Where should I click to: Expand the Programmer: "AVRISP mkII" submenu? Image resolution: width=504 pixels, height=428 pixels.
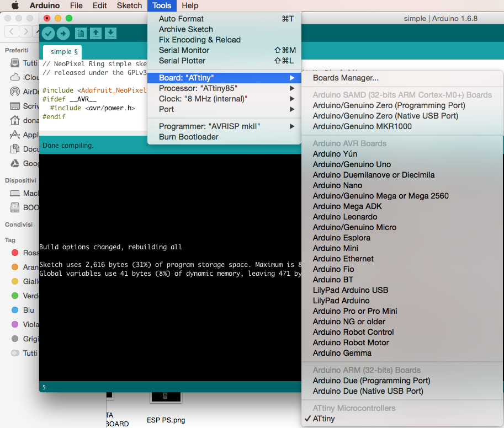(x=224, y=126)
